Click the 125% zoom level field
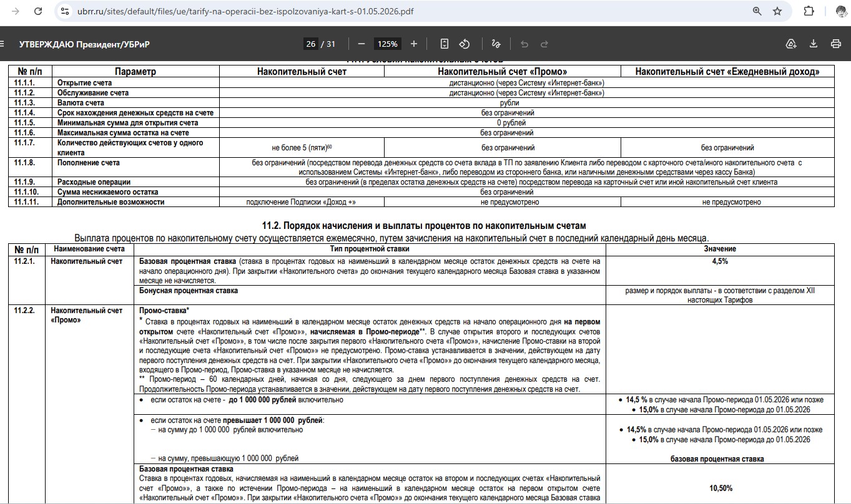The image size is (851, 504). [x=387, y=44]
